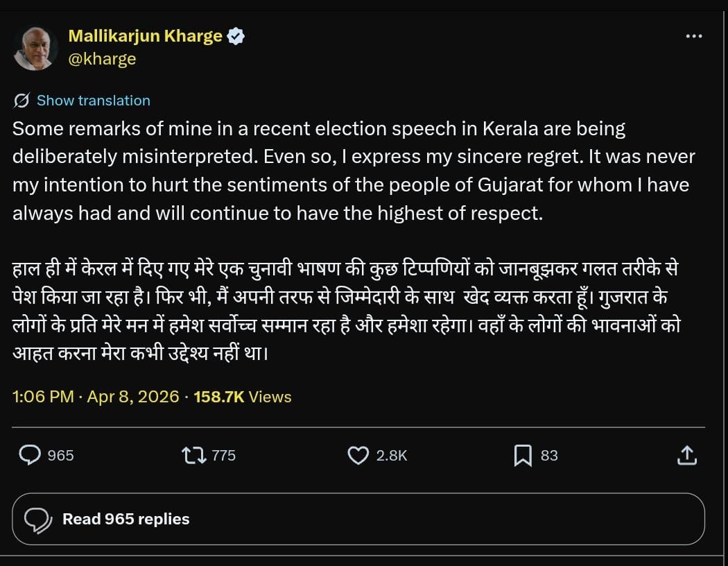Repost this tweet using the retweet icon
This screenshot has height=566, width=728.
coord(193,455)
